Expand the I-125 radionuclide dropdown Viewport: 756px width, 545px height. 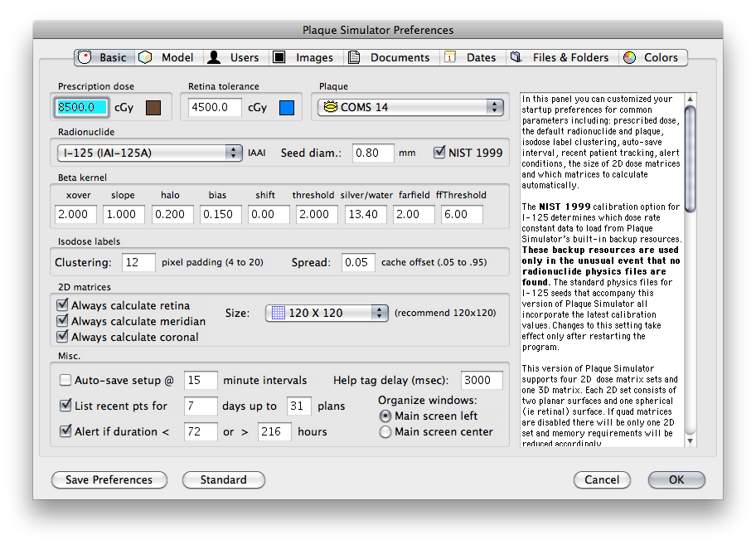[149, 153]
